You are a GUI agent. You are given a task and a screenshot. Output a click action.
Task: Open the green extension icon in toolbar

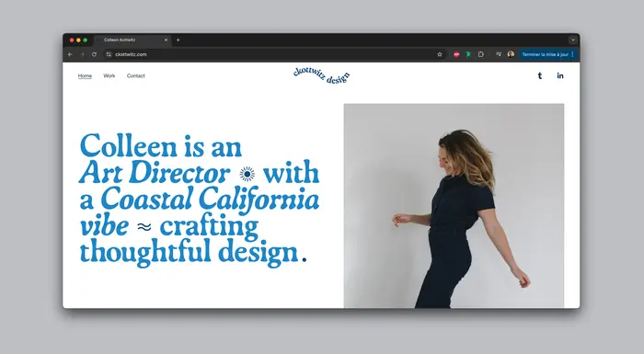(x=468, y=54)
